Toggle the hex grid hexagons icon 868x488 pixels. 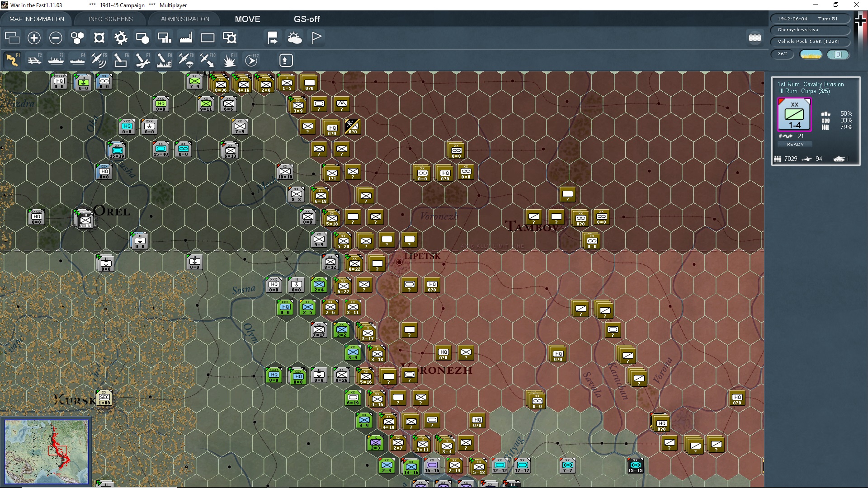[77, 38]
